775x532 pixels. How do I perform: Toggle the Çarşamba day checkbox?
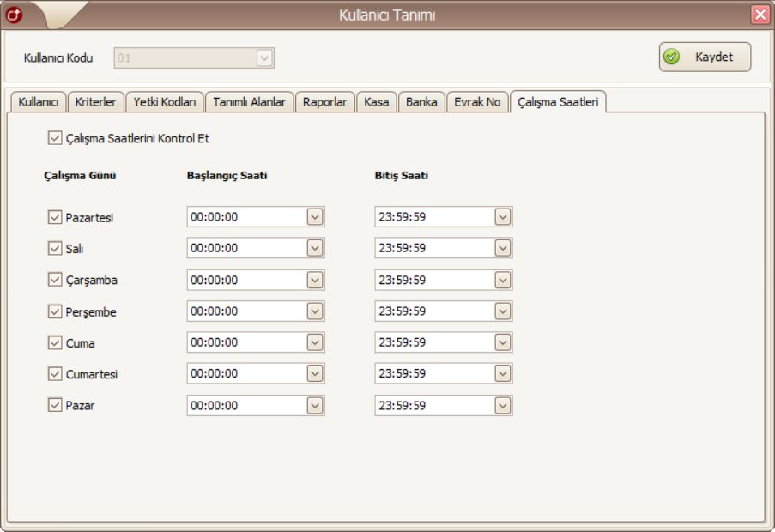pyautogui.click(x=56, y=281)
